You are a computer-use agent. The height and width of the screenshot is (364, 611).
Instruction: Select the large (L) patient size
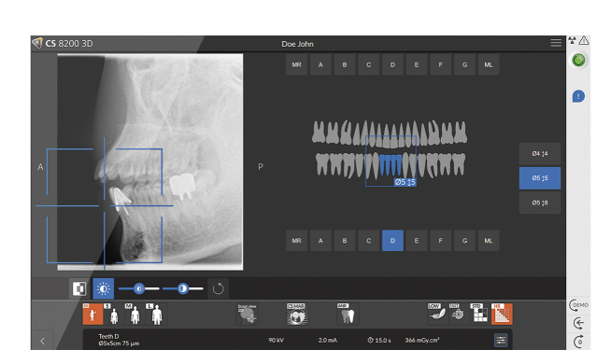pyautogui.click(x=156, y=314)
